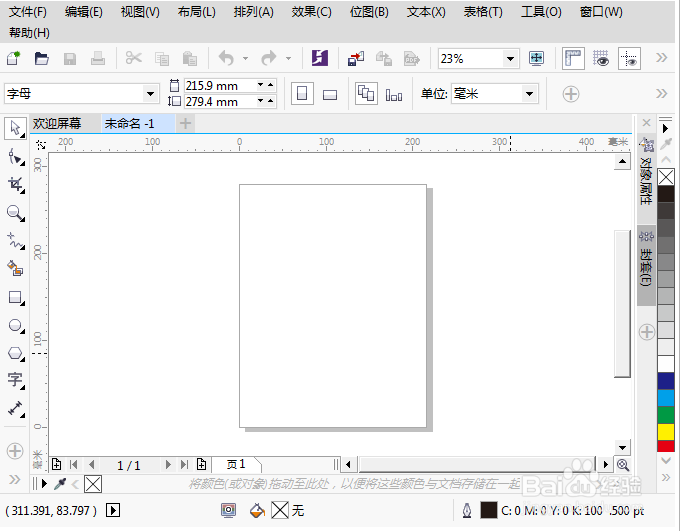
Task: Expand the standard toolbar overflow chevron
Action: pos(662,58)
